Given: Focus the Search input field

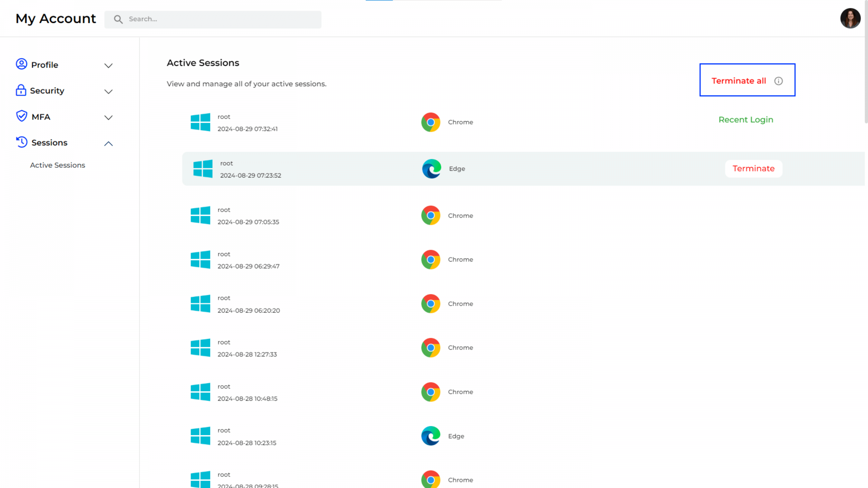Looking at the screenshot, I should 212,19.
